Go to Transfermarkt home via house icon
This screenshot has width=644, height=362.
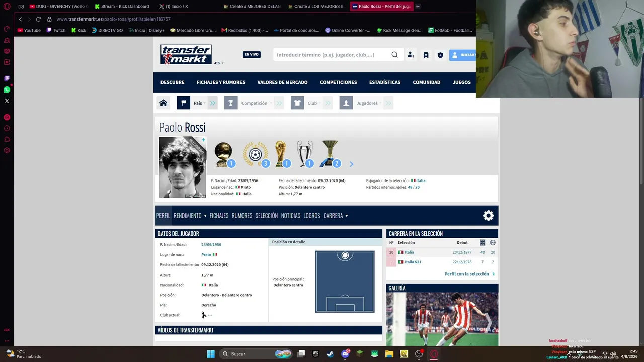pyautogui.click(x=163, y=103)
